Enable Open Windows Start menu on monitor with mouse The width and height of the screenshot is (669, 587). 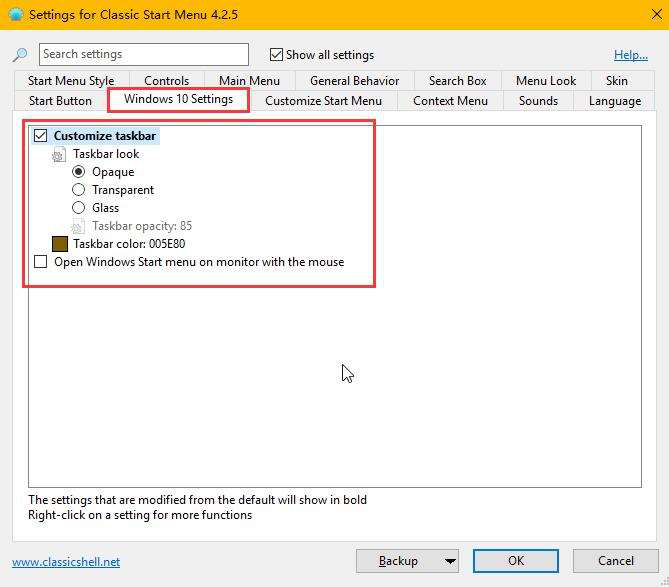(x=41, y=262)
